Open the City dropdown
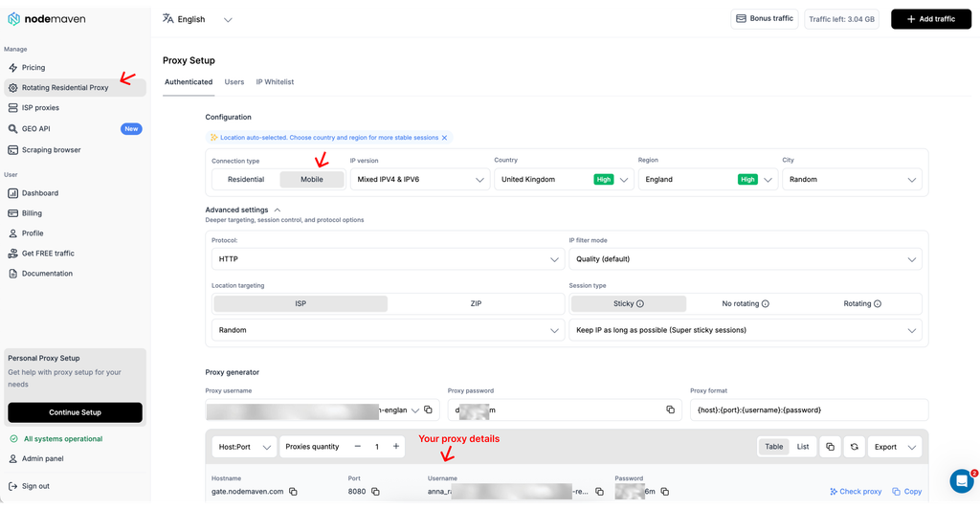Viewport: 980px width, 509px height. click(852, 179)
